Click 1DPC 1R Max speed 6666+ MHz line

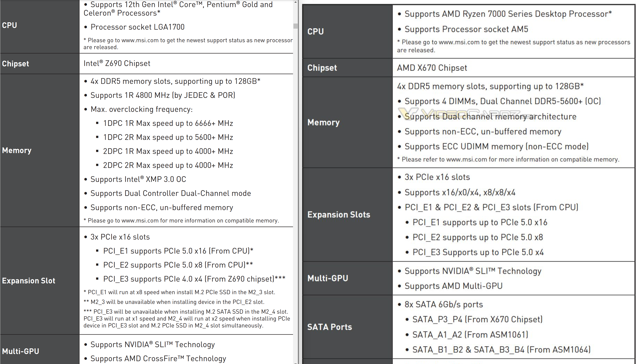168,123
